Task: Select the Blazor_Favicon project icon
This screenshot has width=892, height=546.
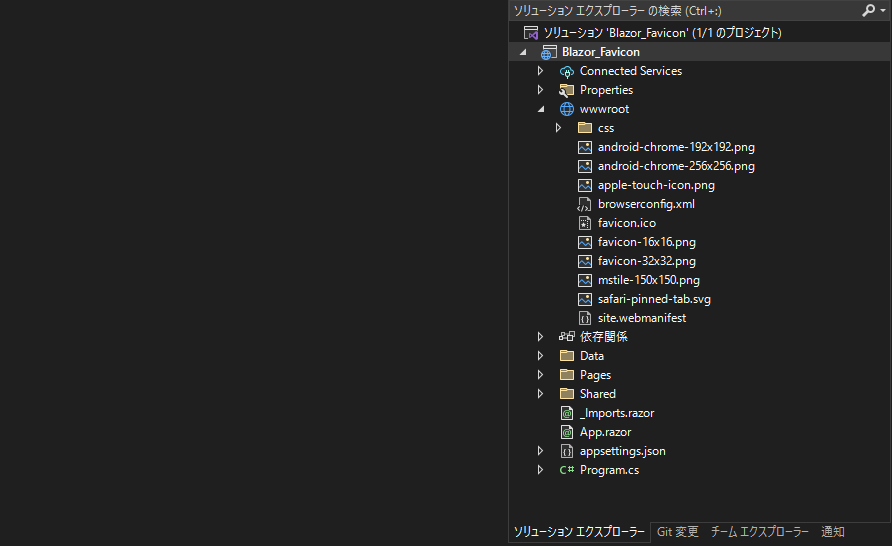Action: point(548,52)
